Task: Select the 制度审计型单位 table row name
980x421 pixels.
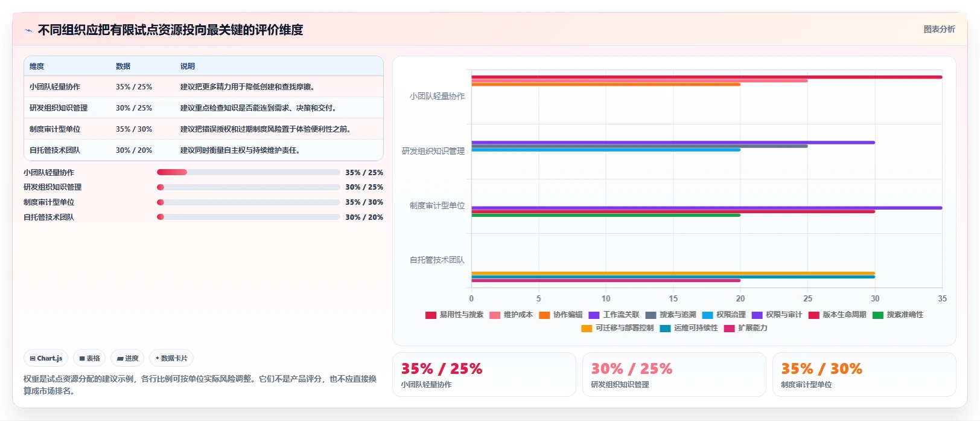Action: click(x=55, y=129)
